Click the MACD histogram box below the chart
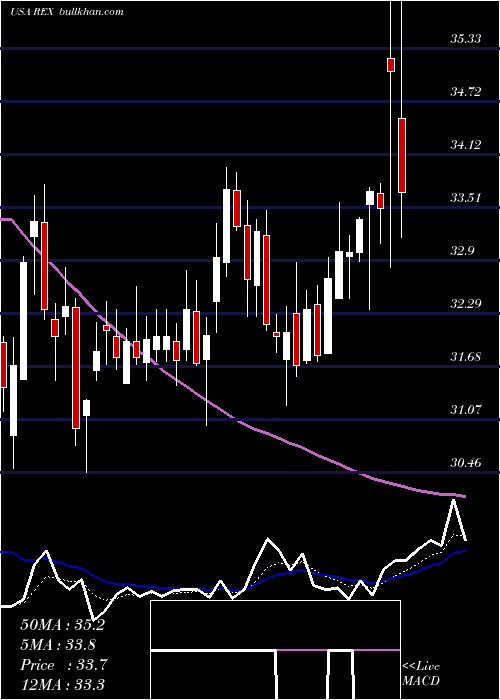Viewport: 500px width, 700px height. [x=275, y=650]
